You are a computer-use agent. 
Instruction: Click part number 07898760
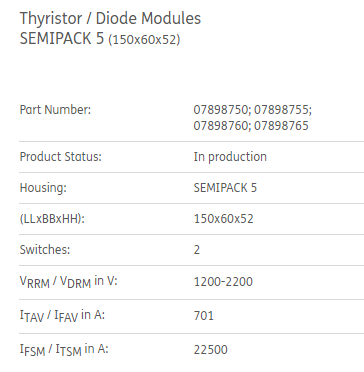tap(222, 126)
